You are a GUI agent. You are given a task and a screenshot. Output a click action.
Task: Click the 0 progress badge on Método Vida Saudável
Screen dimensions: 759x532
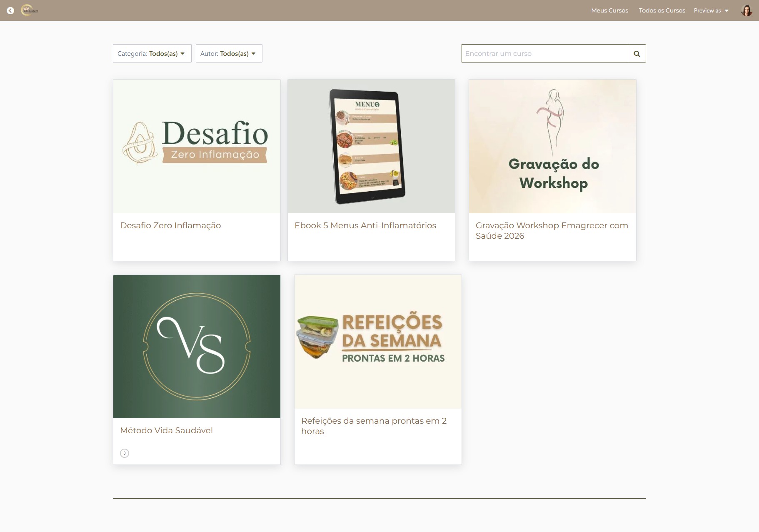click(124, 453)
